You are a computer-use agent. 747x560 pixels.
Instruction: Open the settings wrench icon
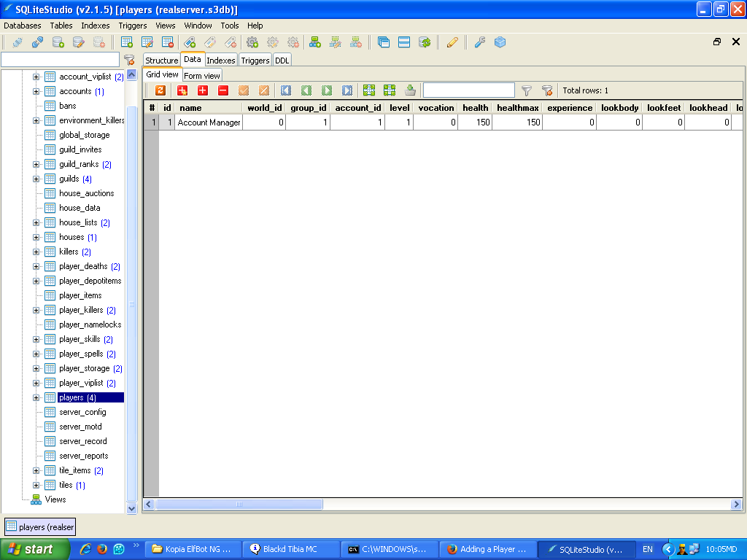[480, 42]
